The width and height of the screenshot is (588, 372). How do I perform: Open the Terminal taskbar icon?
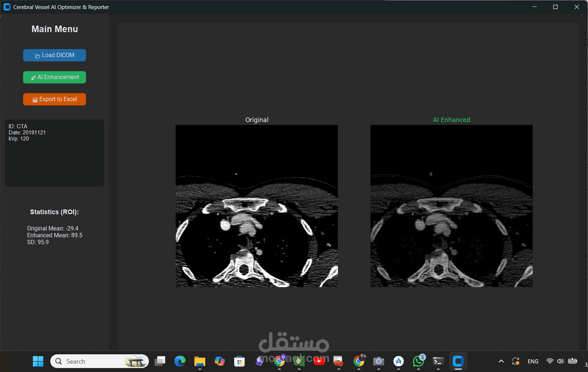tap(438, 361)
